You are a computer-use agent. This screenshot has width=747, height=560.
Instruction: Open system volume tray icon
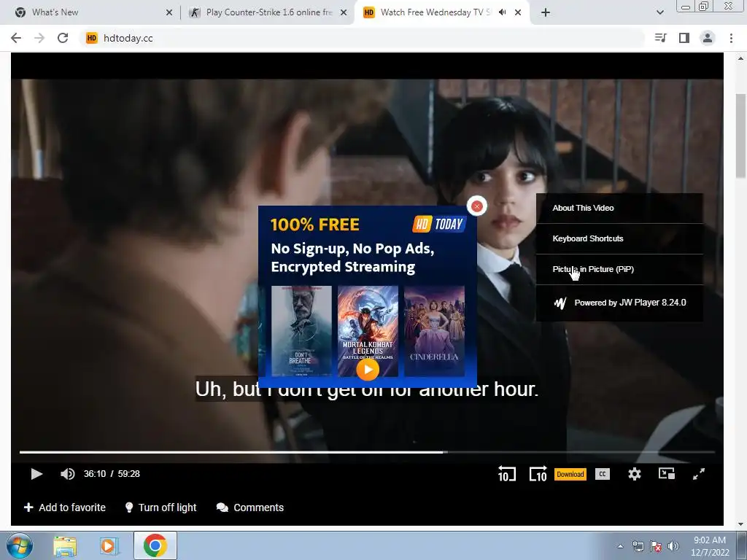point(673,546)
